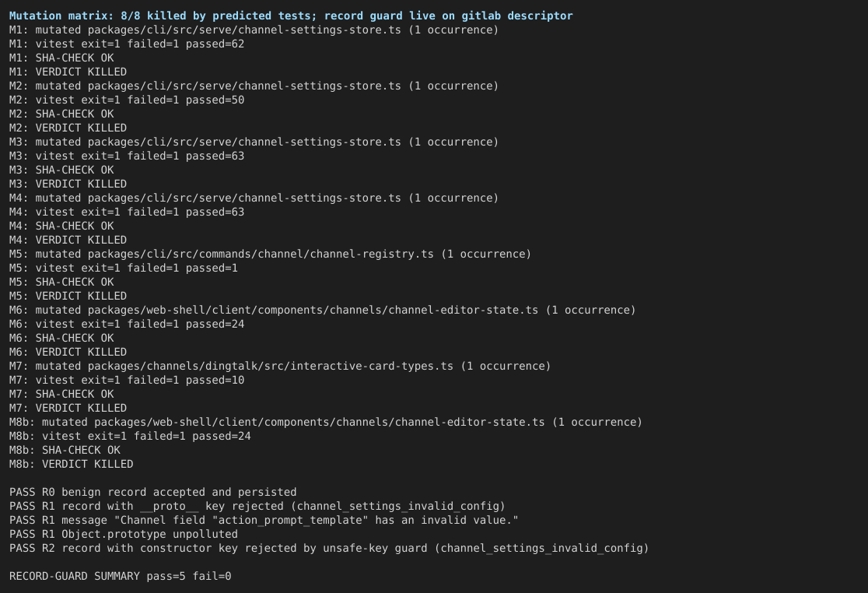
Task: Click the M3 SHA-CHECK OK line
Action: click(61, 170)
